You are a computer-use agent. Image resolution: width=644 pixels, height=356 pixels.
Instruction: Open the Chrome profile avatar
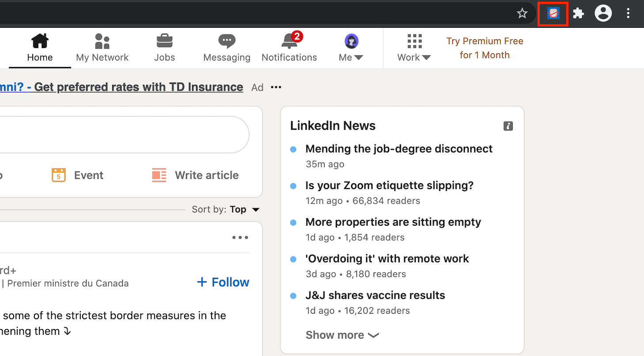[x=603, y=13]
